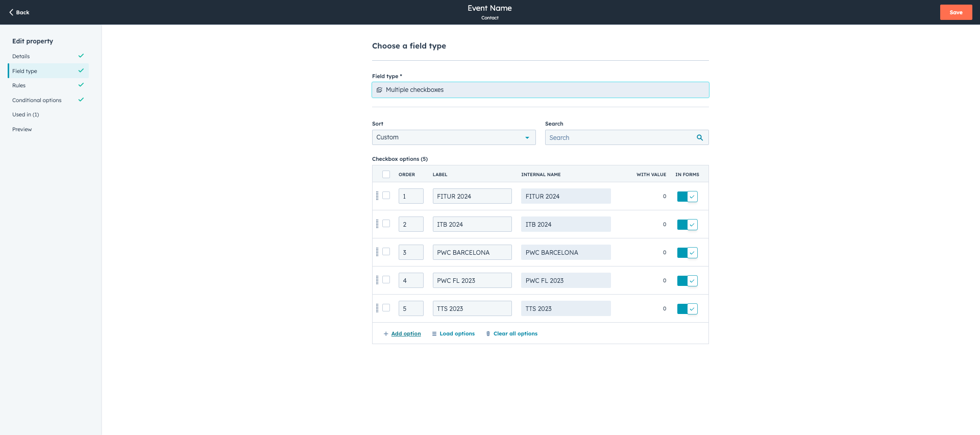
Task: Click the order field showing 3
Action: 411,252
